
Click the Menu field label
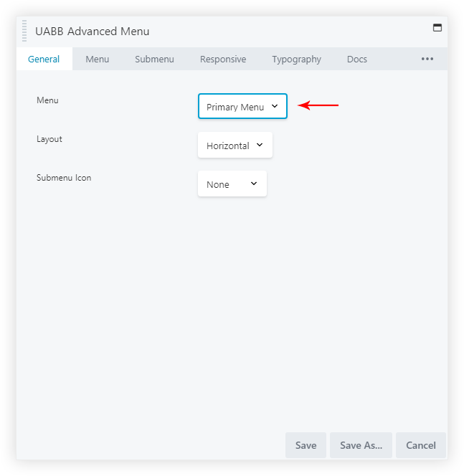click(x=47, y=100)
